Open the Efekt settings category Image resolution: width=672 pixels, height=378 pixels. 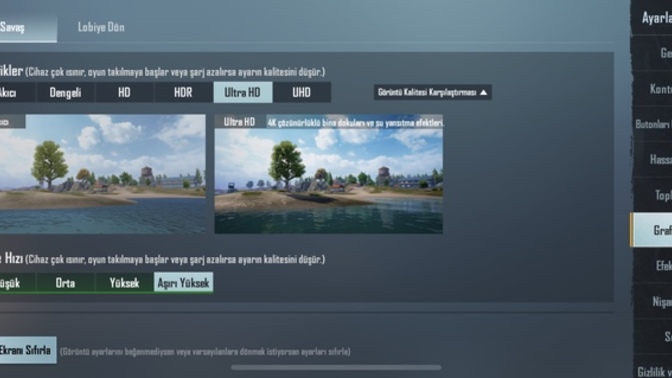(653, 266)
